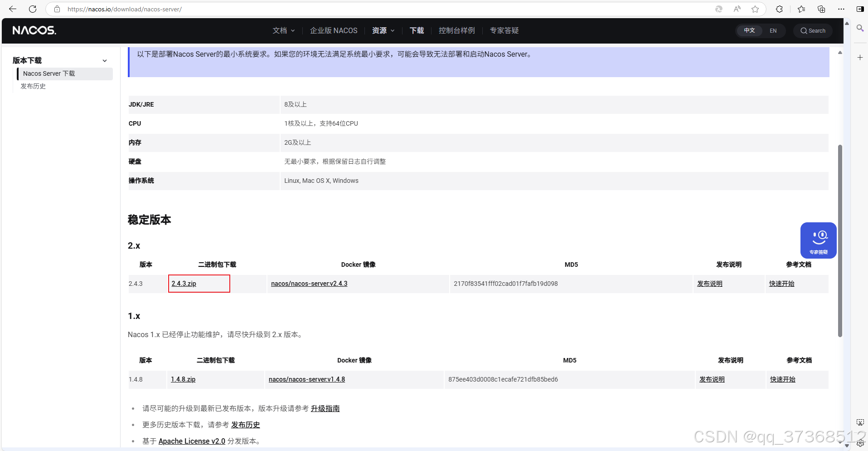868x451 pixels.
Task: Click the sidebar screenshot tool icon
Action: [x=860, y=422]
